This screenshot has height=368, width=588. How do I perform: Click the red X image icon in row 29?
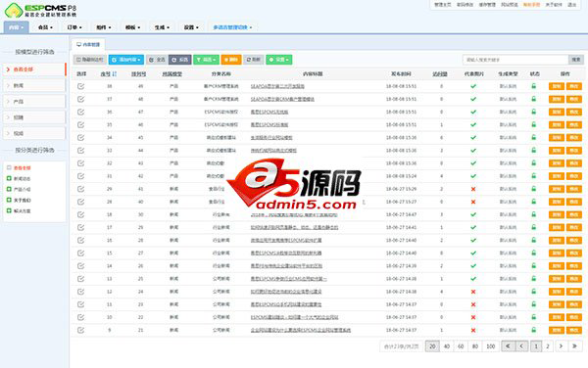(473, 189)
